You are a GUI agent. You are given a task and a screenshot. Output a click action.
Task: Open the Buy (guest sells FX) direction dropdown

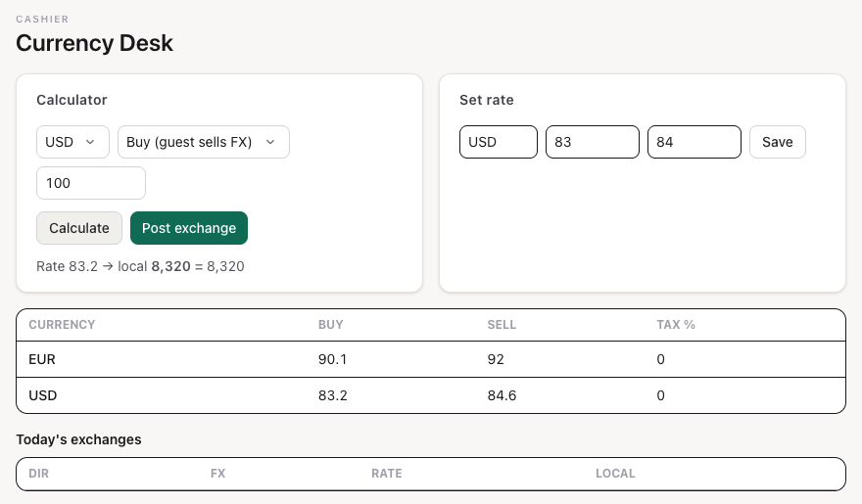204,142
